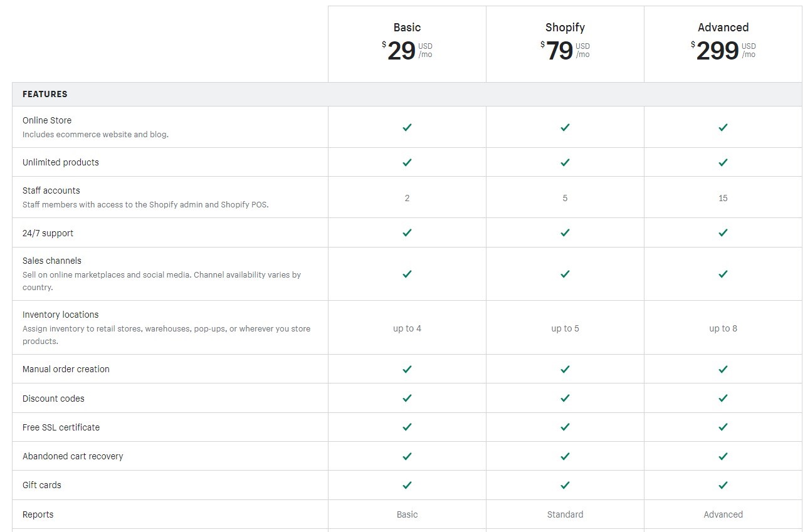Click the $29 monthly price

click(x=407, y=51)
